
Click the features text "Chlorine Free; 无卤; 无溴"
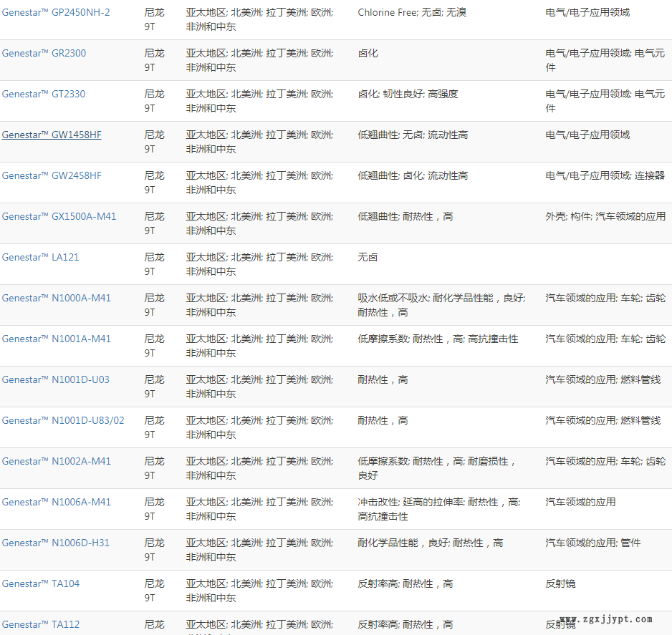(x=412, y=12)
